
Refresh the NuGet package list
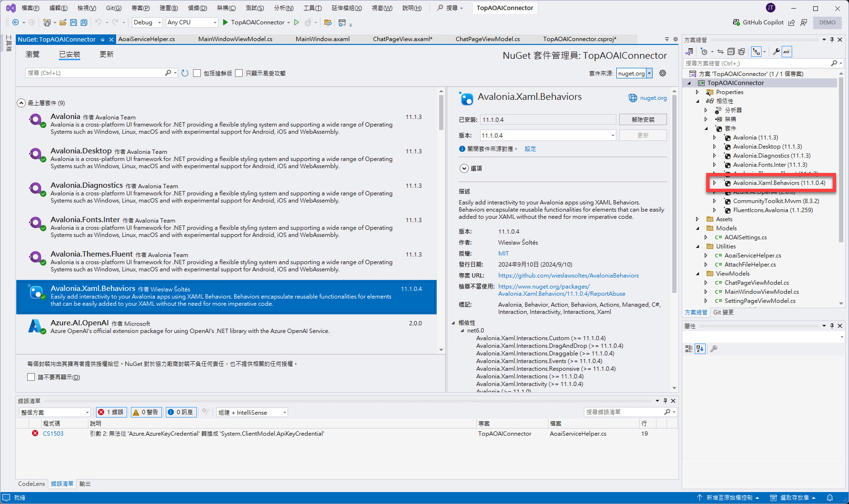(185, 73)
